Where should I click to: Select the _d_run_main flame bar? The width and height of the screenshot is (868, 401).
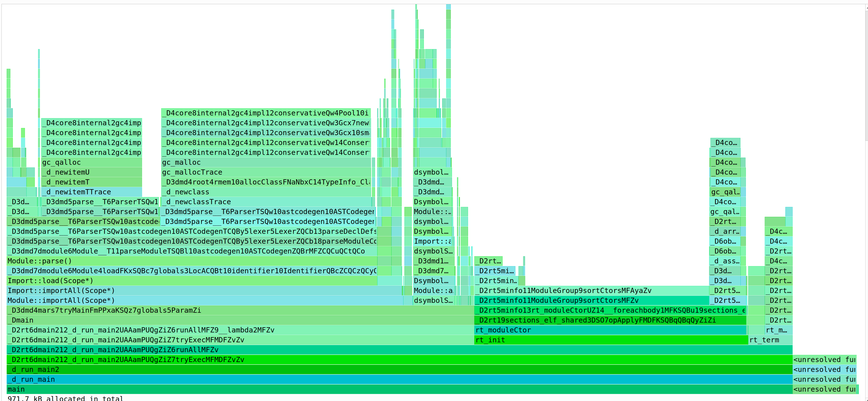point(399,380)
